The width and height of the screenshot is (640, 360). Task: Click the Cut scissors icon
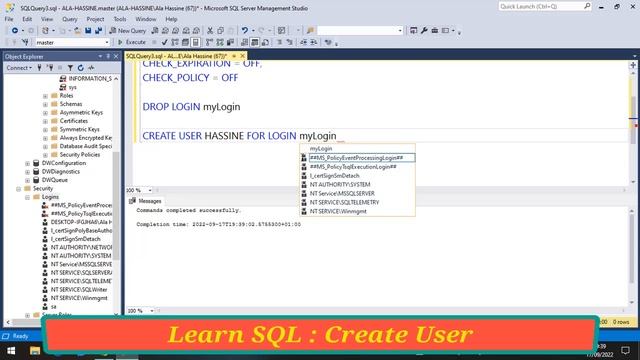click(x=210, y=31)
